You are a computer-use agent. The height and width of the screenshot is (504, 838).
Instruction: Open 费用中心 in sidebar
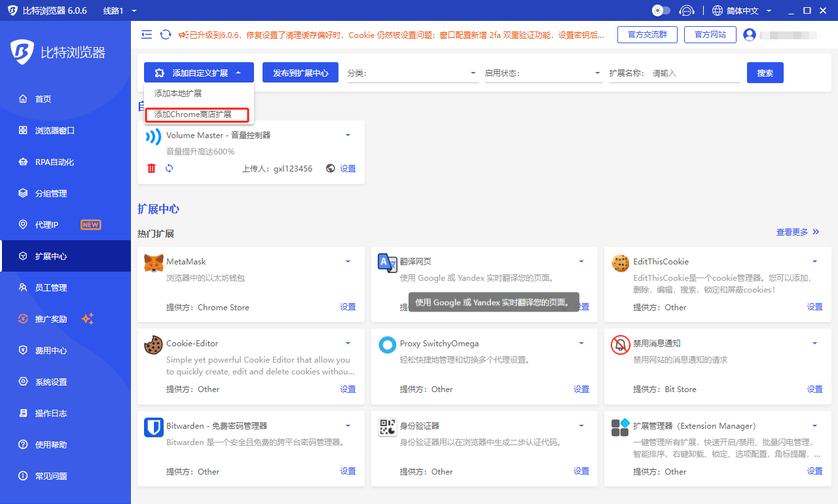[65, 350]
